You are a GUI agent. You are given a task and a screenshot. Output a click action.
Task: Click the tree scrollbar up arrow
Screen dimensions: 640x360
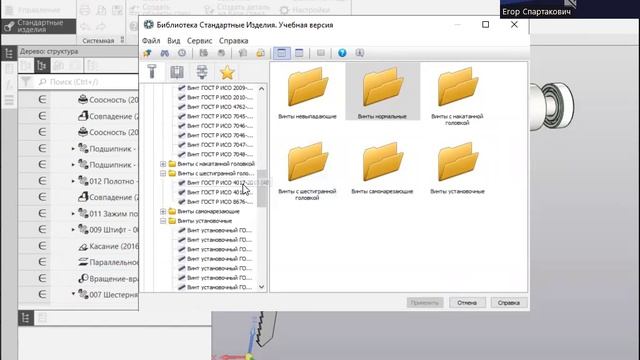click(x=262, y=89)
